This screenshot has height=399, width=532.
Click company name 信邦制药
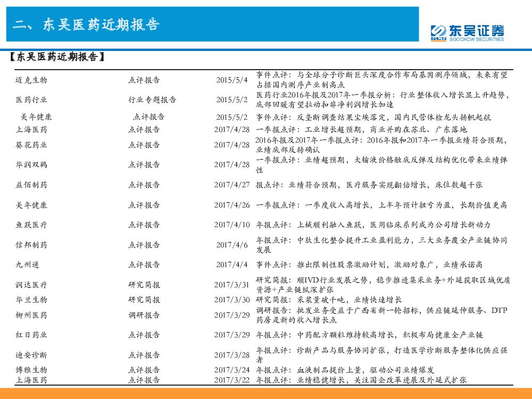(31, 245)
